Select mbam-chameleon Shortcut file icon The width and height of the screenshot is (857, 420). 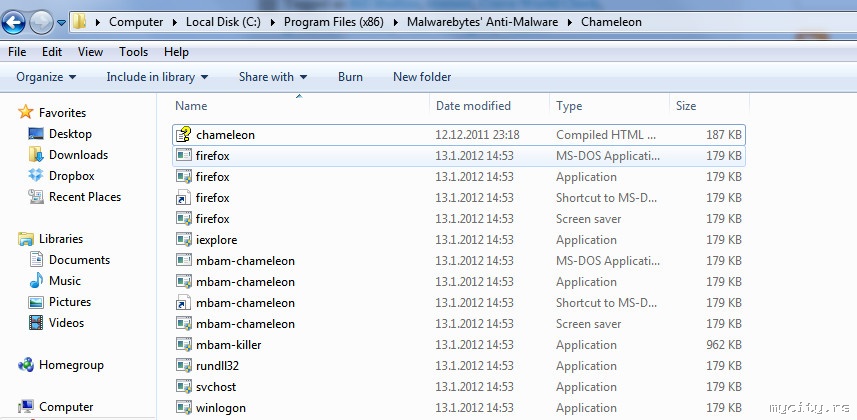coord(184,302)
